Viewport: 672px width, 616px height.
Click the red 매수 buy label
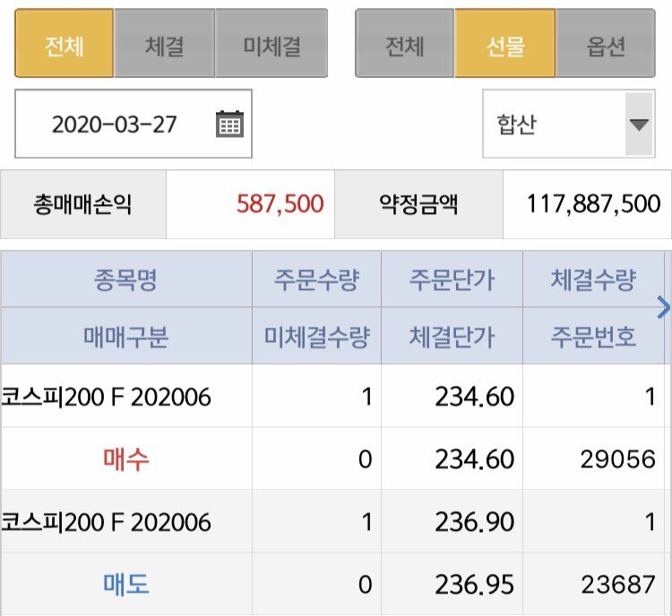[x=125, y=459]
